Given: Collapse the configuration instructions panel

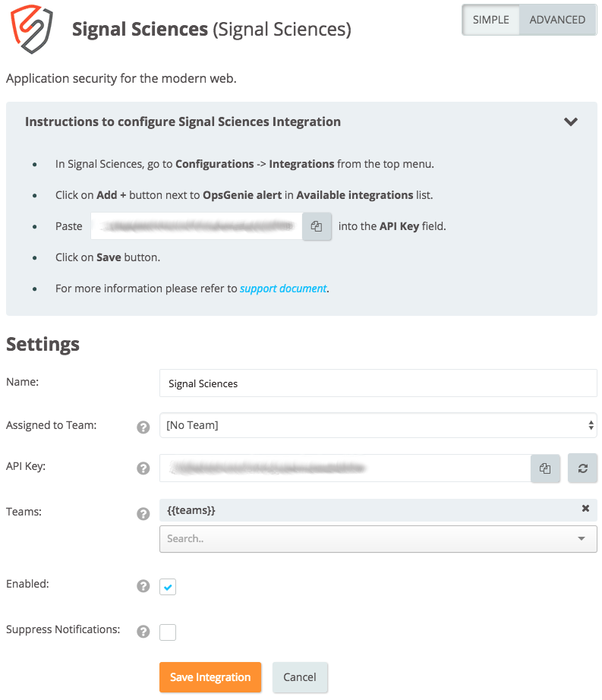Looking at the screenshot, I should [571, 122].
